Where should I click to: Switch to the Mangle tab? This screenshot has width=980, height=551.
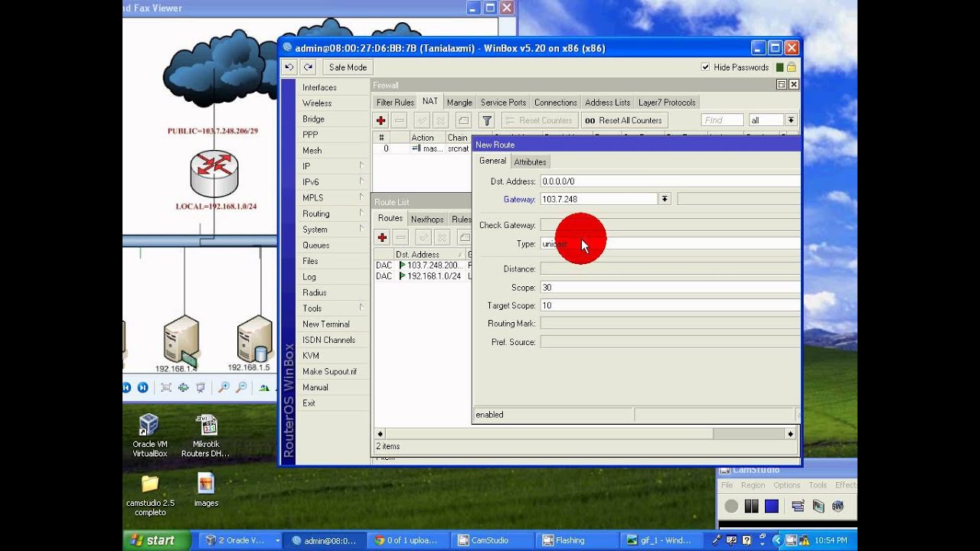point(459,103)
